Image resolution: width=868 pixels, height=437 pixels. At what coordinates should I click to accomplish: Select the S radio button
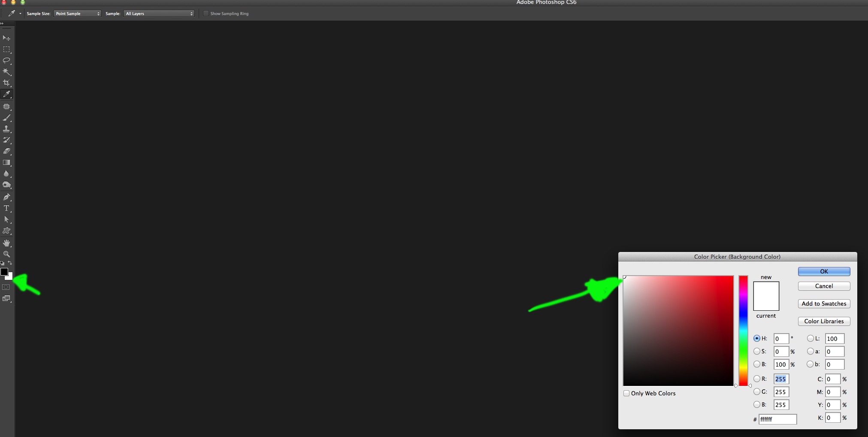click(756, 351)
